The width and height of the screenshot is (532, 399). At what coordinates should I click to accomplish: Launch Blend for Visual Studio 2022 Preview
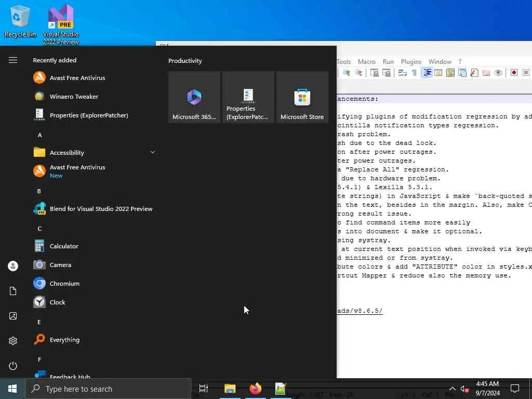[x=95, y=209]
